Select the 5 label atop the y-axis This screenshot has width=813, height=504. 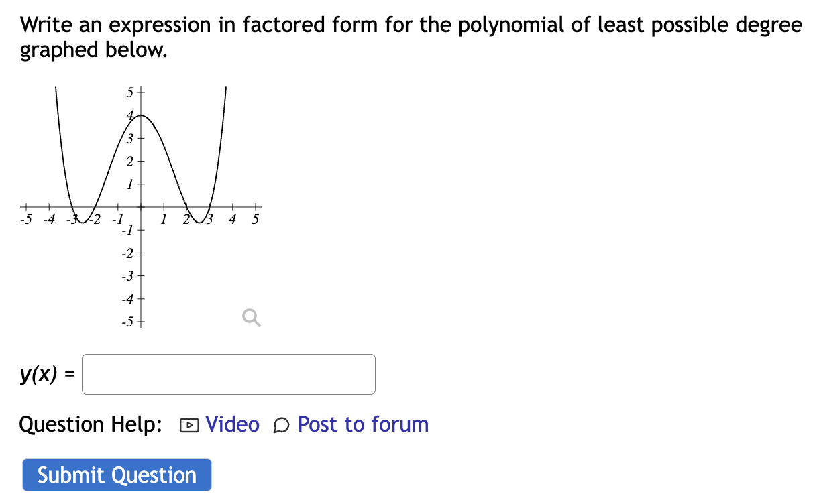point(130,92)
